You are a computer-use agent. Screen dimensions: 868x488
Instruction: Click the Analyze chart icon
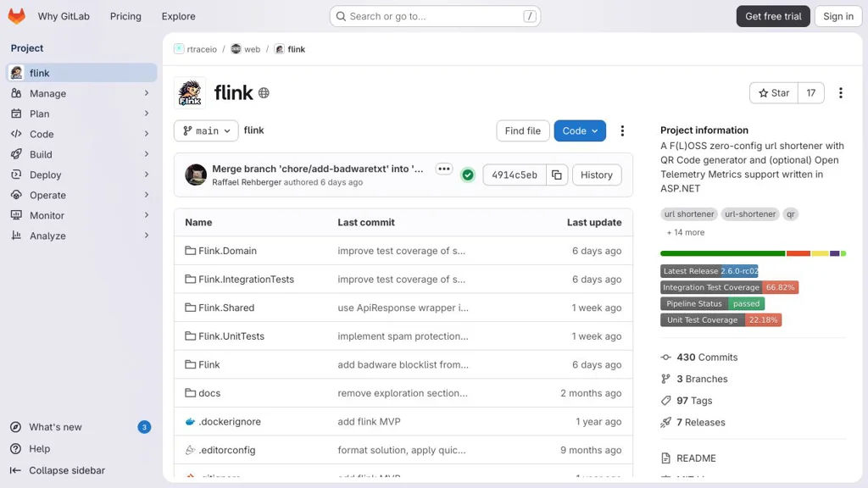(x=17, y=236)
